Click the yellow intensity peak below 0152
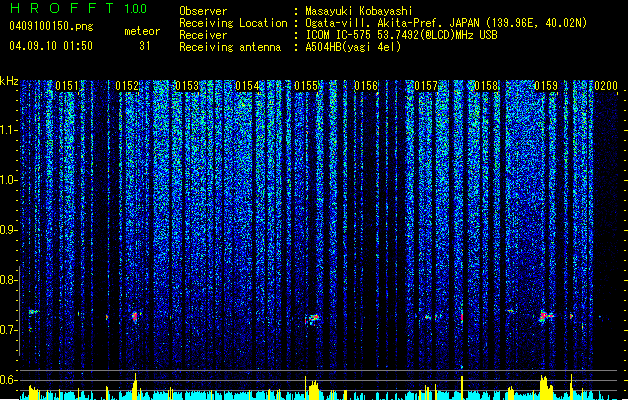This screenshot has height=400, width=629. tap(135, 386)
